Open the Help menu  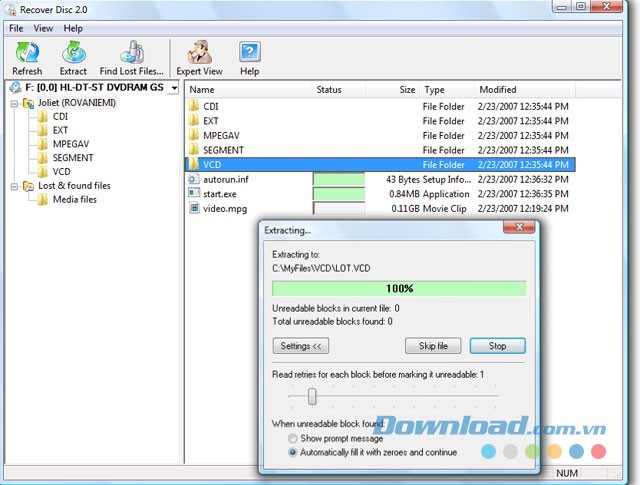click(73, 28)
